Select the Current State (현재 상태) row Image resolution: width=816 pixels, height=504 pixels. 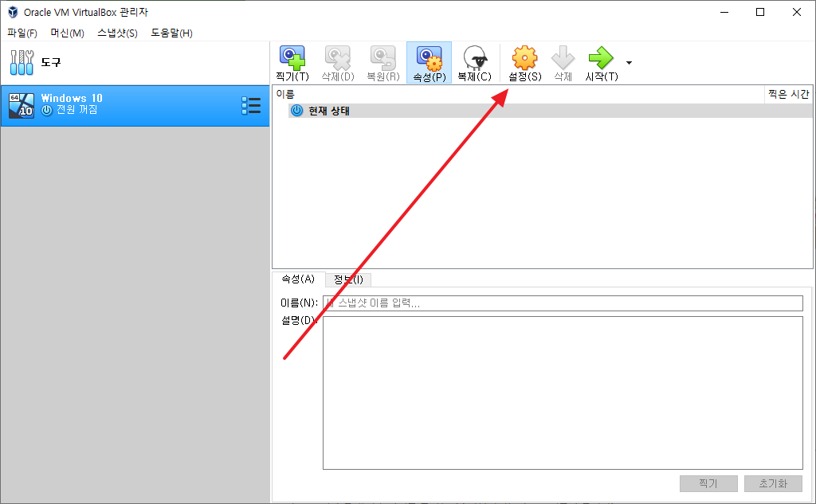tap(550, 111)
